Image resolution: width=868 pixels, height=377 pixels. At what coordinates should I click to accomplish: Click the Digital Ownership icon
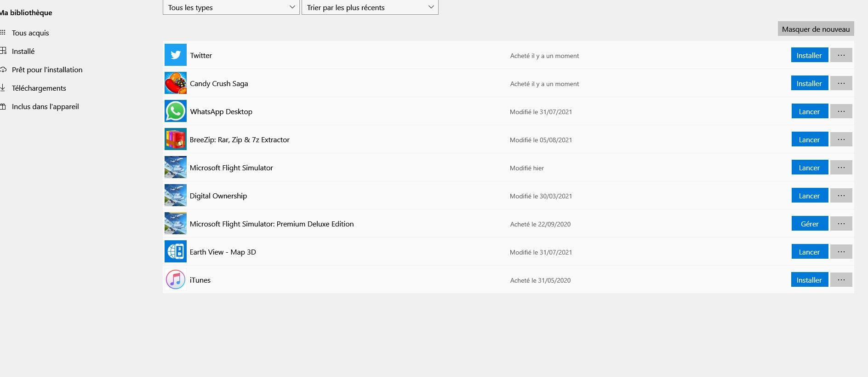point(176,196)
